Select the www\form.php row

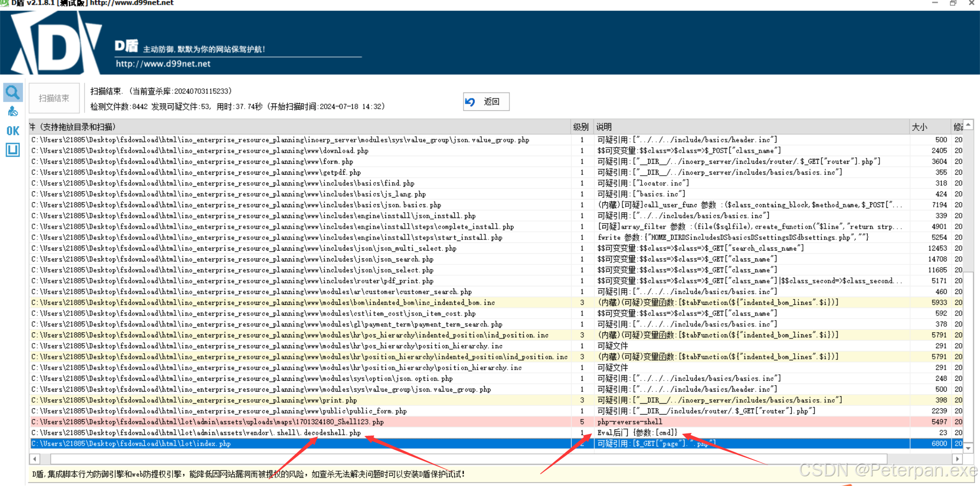[496, 161]
